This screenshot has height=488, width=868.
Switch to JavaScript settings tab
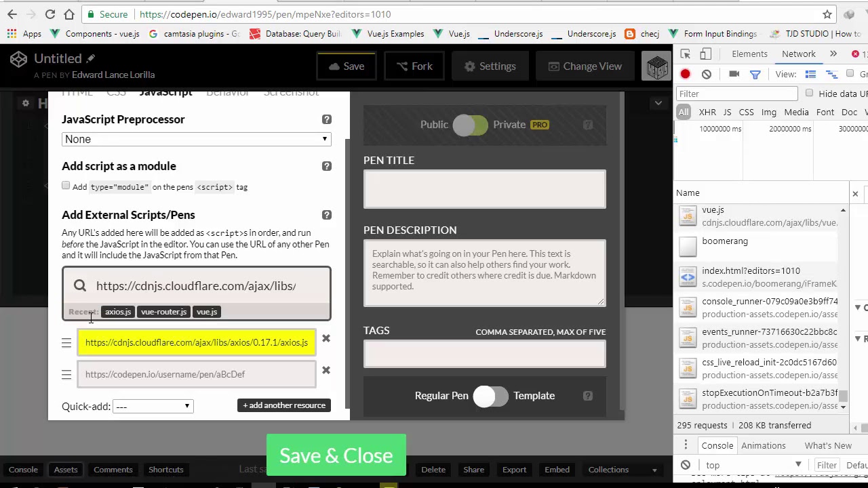(165, 93)
